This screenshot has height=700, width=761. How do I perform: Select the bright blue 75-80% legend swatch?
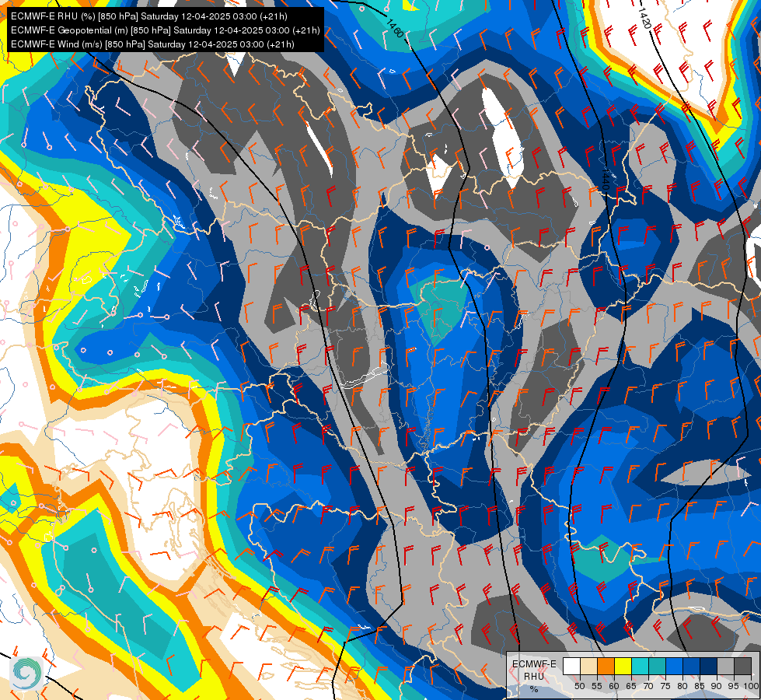pyautogui.click(x=674, y=666)
